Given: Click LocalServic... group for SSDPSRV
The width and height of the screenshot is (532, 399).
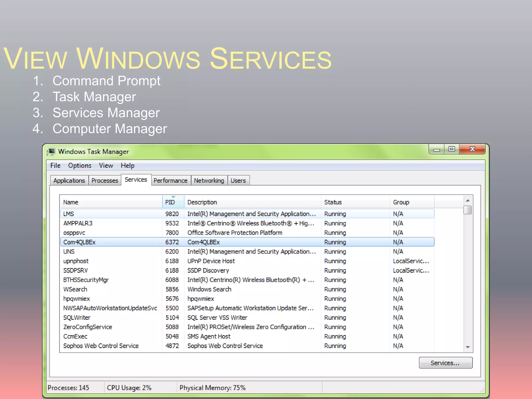Looking at the screenshot, I should click(x=411, y=270).
